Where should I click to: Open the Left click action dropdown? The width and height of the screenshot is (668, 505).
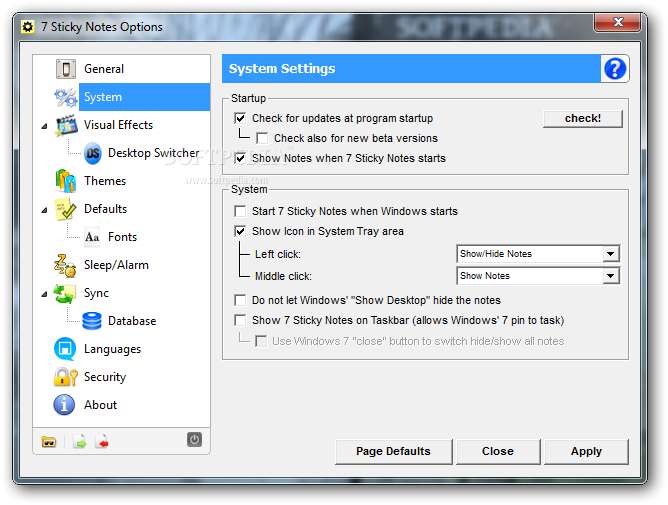coord(538,254)
